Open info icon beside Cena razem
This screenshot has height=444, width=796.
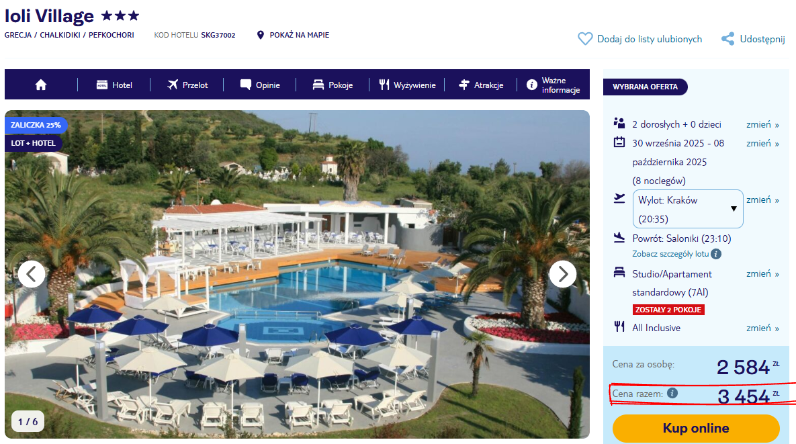point(672,393)
